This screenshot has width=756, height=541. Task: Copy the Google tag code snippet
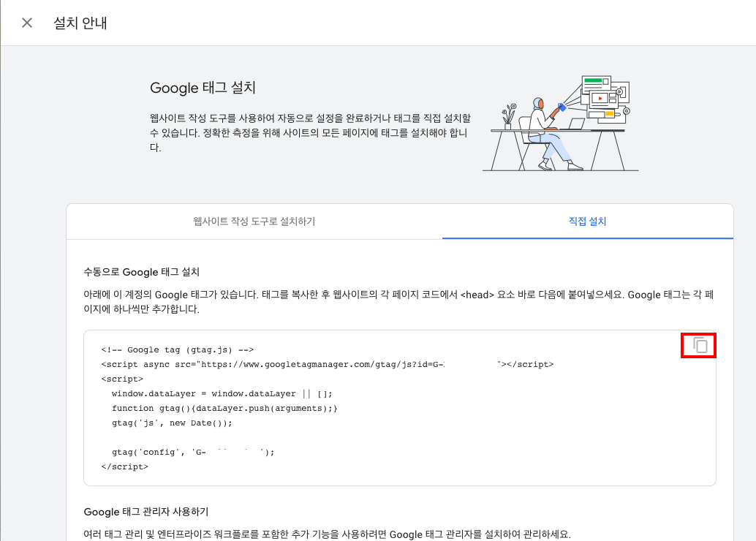click(700, 345)
